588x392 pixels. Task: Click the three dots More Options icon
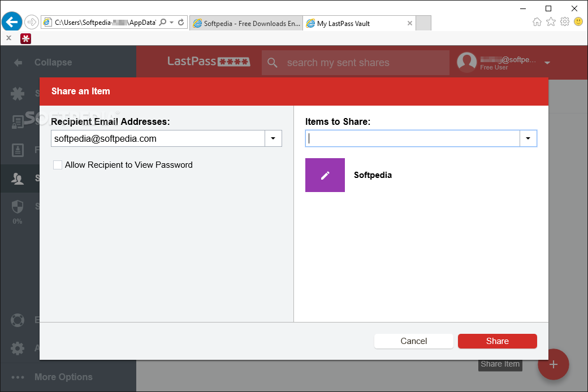coord(18,377)
